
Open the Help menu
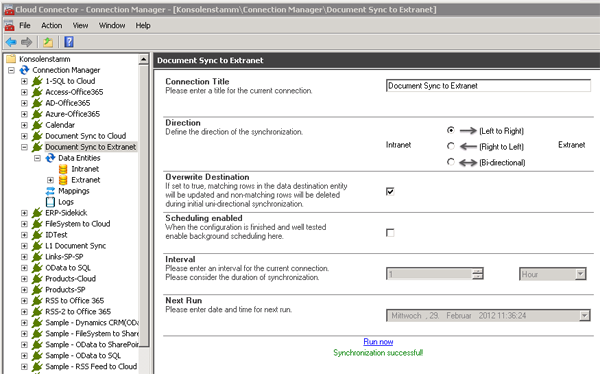click(143, 25)
